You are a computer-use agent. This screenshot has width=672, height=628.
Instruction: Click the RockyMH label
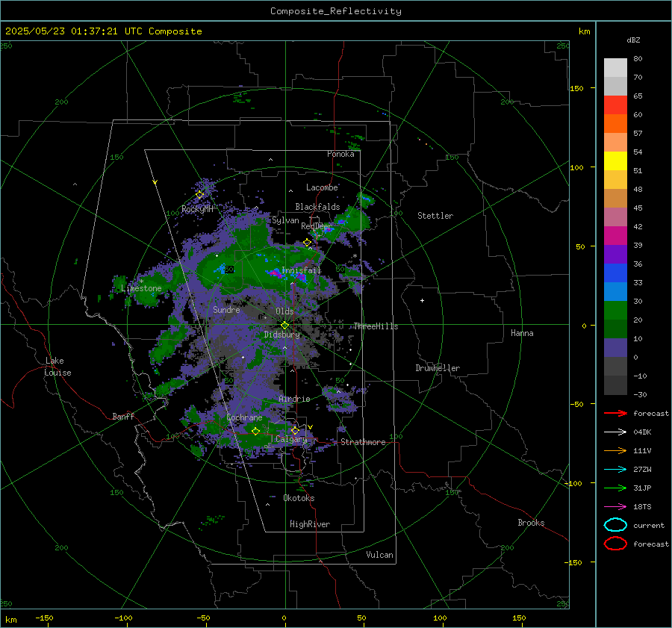[x=197, y=209]
